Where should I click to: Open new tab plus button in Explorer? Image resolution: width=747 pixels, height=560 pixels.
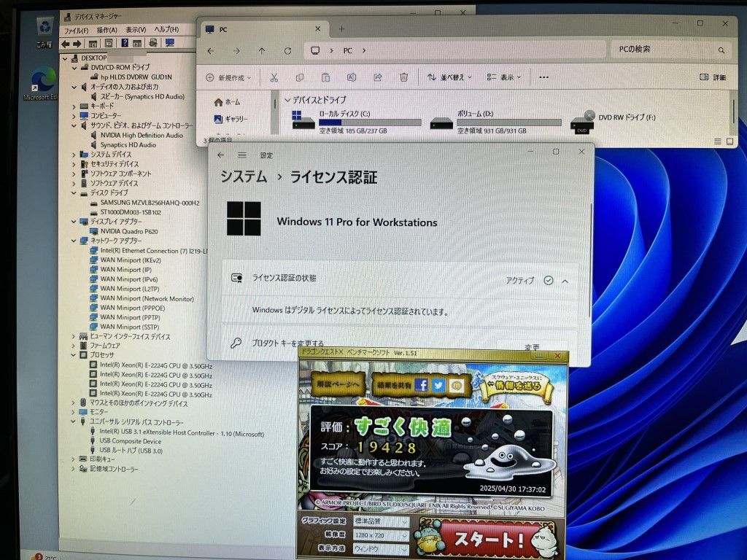click(x=341, y=29)
